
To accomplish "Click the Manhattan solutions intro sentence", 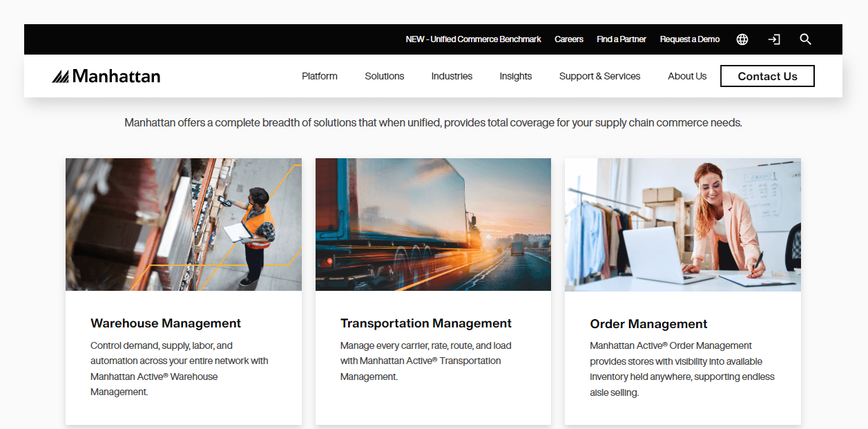I will tap(433, 122).
